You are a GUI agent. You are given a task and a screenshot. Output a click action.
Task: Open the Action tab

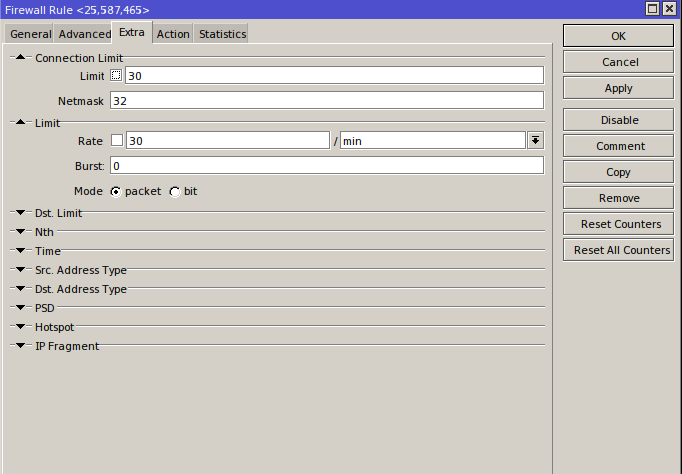[x=173, y=34]
